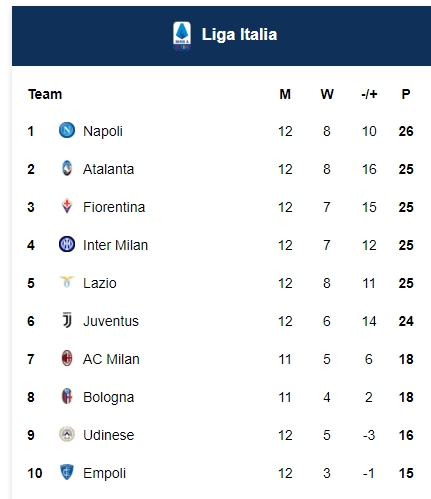Click the Team column header
Viewport: 431px width, 499px height.
pos(45,94)
